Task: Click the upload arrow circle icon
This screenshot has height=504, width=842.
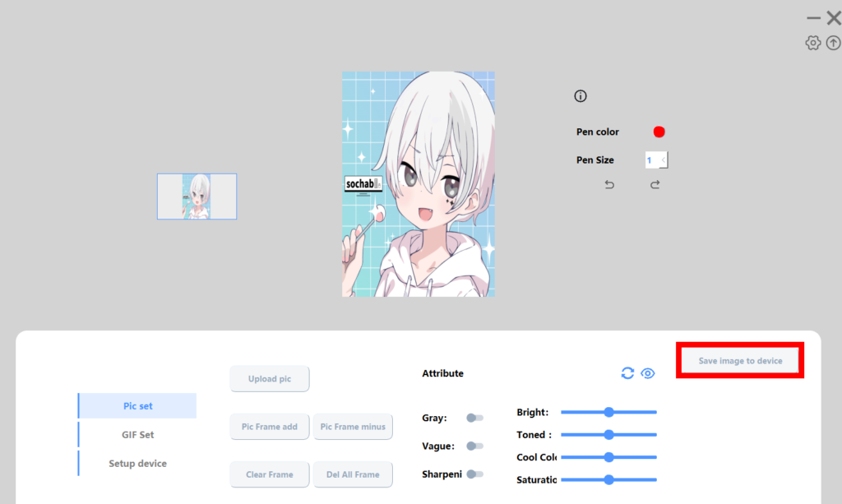Action: click(x=833, y=43)
